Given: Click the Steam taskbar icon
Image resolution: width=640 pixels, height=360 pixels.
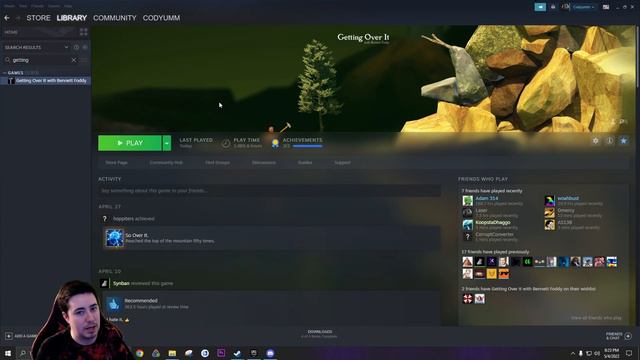Looking at the screenshot, I should 237,353.
